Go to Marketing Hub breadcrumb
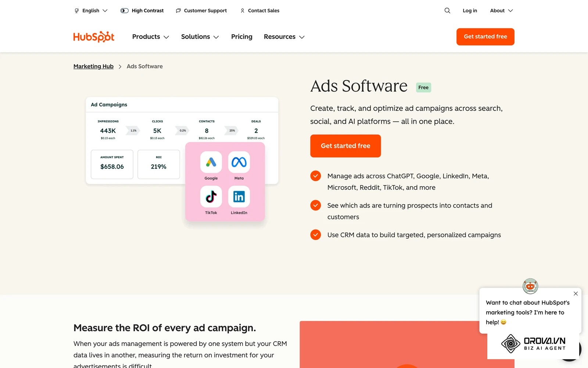 (x=93, y=67)
